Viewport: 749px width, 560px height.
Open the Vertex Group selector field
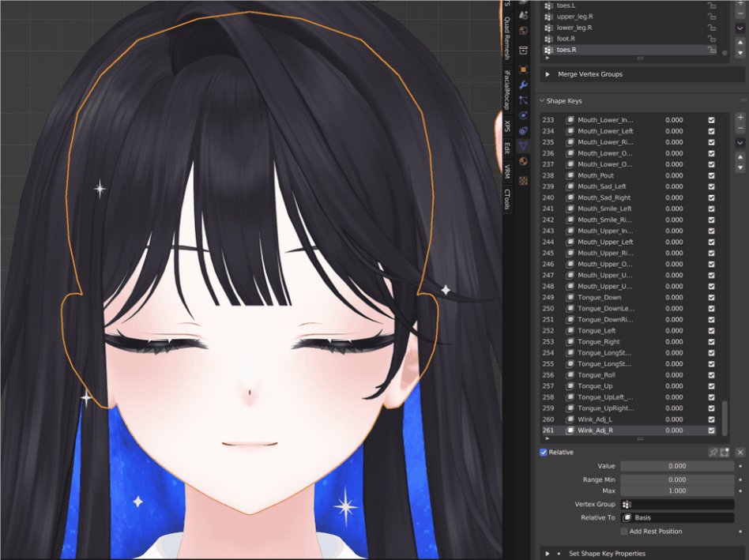click(x=677, y=504)
